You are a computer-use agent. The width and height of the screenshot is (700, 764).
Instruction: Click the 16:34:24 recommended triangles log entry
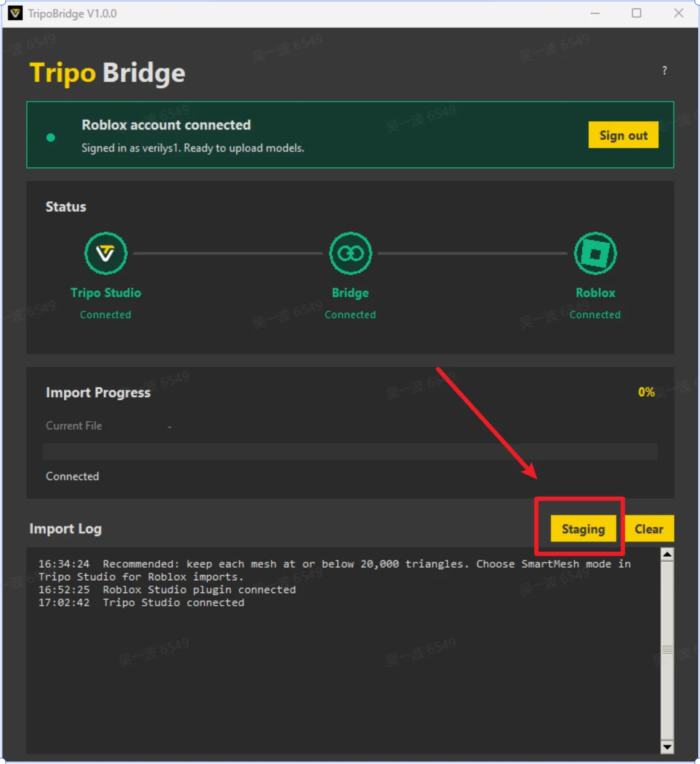tap(334, 570)
